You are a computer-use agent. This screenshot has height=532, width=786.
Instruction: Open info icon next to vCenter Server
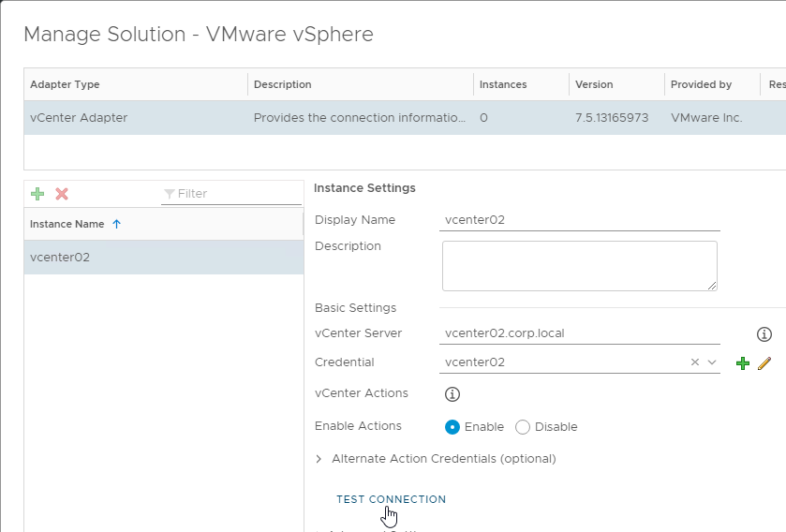(x=764, y=334)
